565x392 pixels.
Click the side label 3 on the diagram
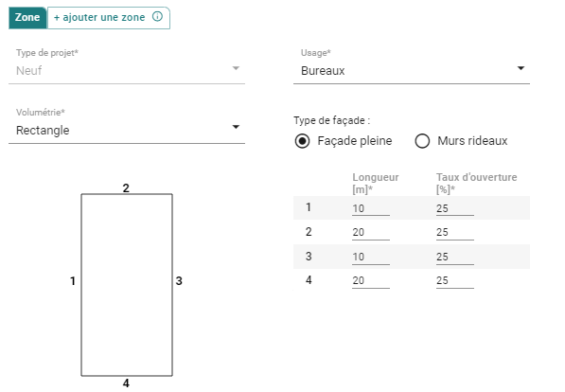[179, 281]
